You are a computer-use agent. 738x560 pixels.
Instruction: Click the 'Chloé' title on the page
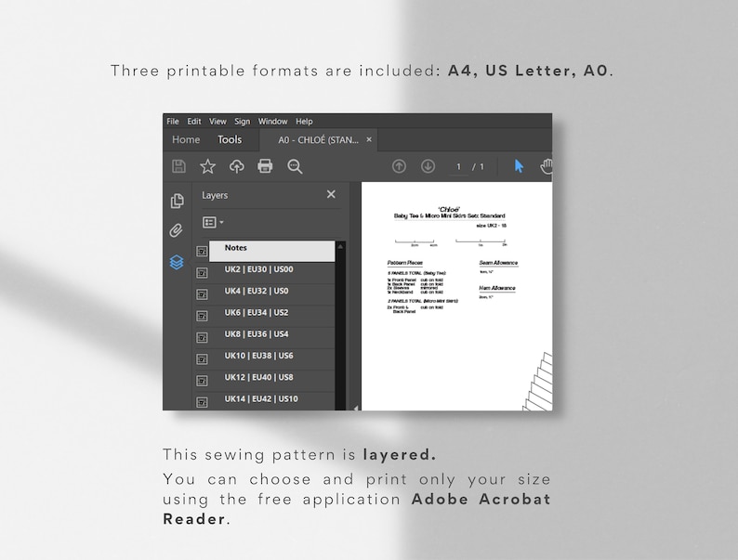point(449,209)
